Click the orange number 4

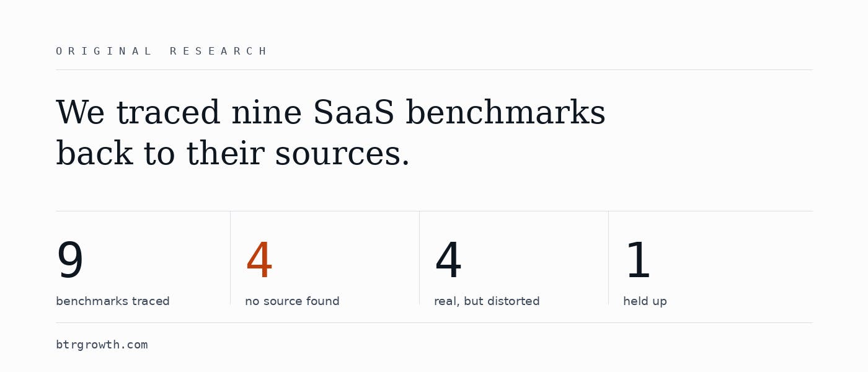(259, 261)
